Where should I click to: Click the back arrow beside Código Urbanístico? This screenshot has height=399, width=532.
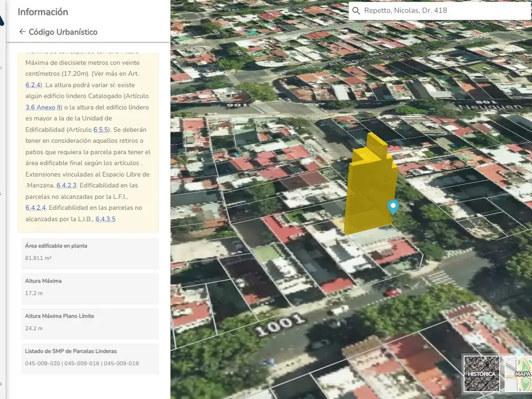click(22, 32)
